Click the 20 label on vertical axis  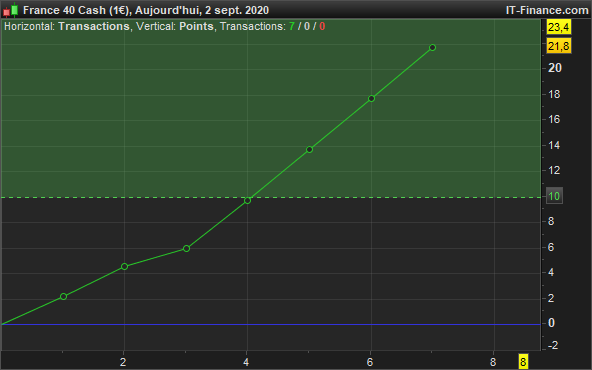click(555, 68)
